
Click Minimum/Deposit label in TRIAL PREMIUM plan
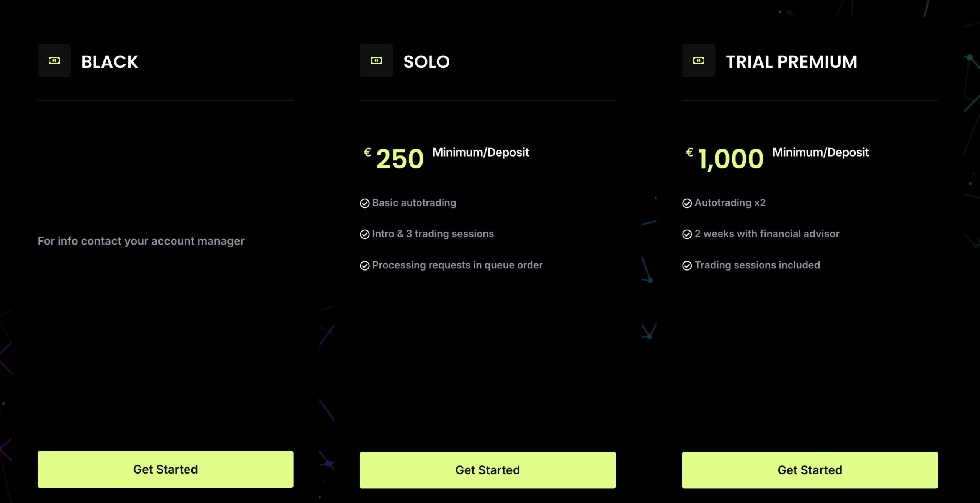[820, 152]
